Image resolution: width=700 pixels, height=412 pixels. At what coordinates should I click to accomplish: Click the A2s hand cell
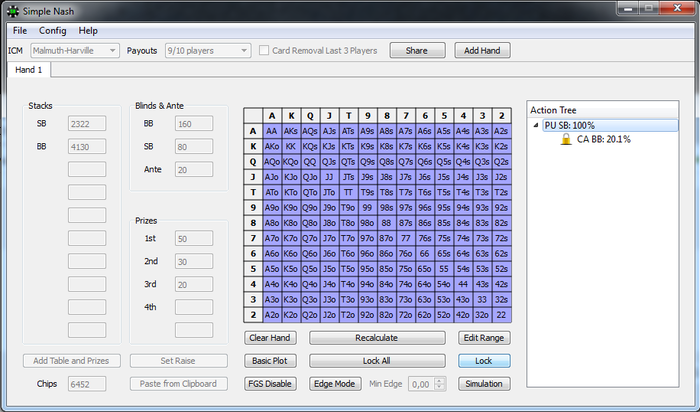[501, 131]
